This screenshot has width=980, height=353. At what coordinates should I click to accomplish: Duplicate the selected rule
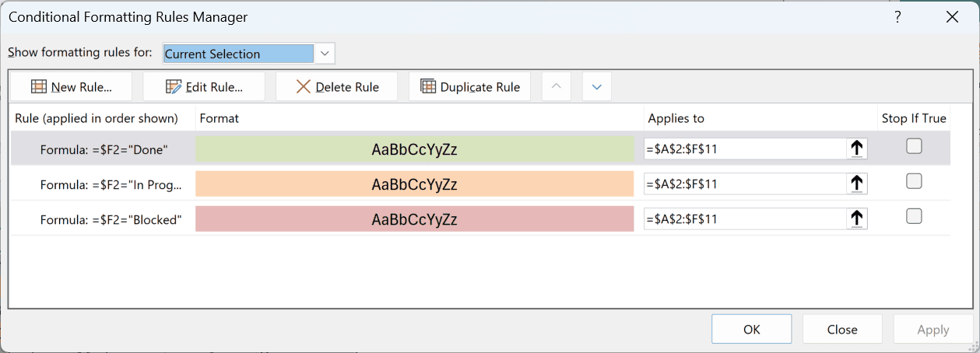[470, 87]
